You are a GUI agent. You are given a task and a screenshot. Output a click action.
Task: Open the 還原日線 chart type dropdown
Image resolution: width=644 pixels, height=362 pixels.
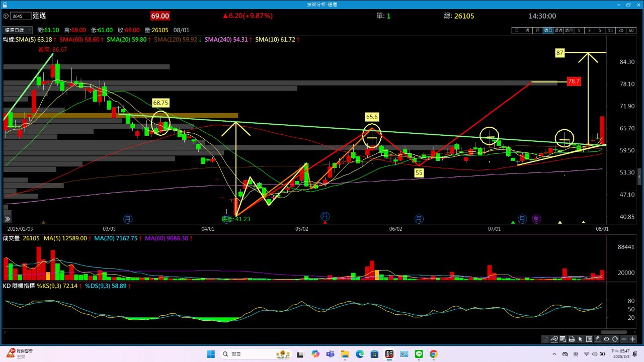pos(18,30)
